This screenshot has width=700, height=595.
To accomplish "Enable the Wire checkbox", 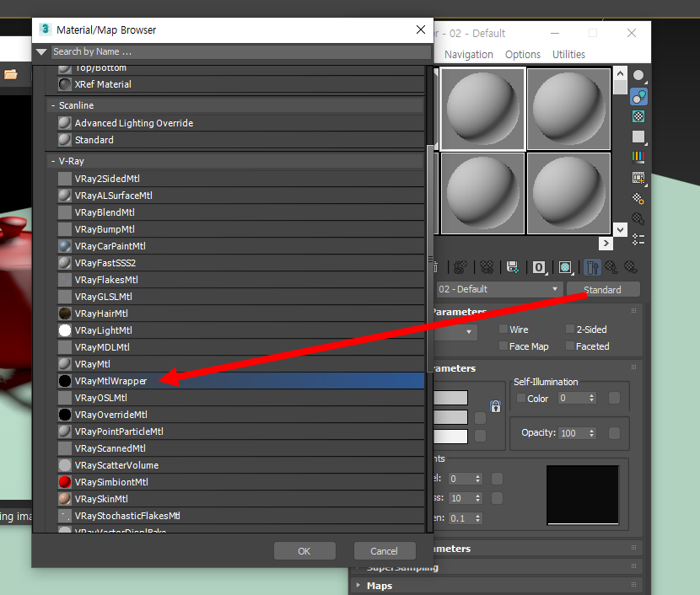I will point(503,330).
